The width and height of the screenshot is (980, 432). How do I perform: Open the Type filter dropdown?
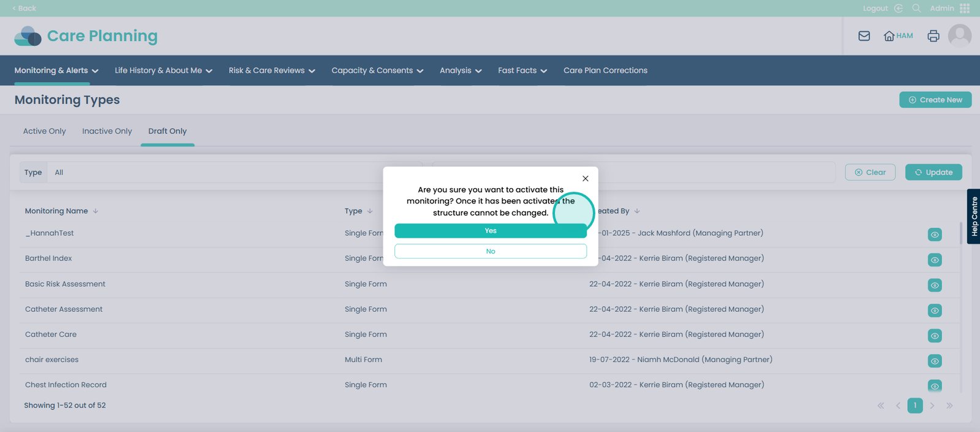point(221,173)
